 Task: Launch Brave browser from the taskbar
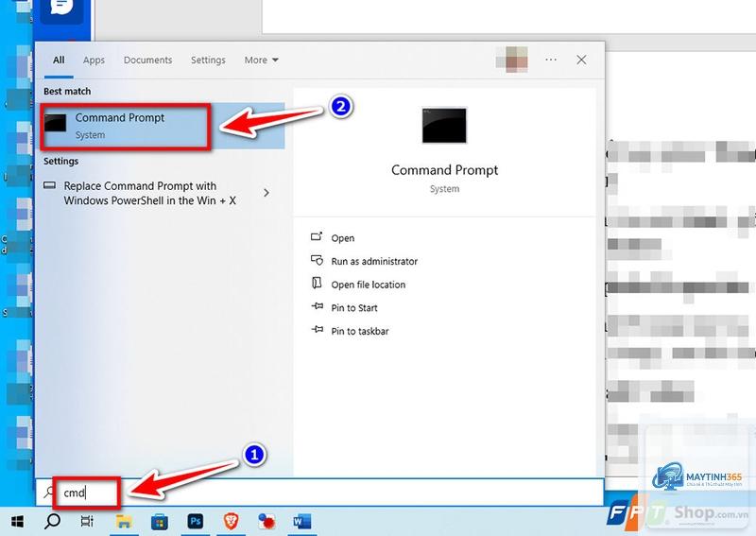(231, 521)
